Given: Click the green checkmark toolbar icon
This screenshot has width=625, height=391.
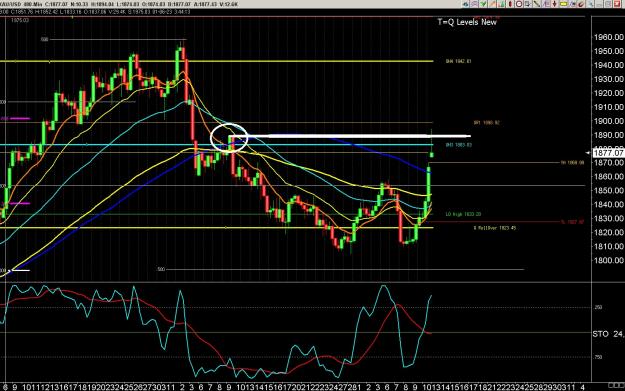Looking at the screenshot, I should click(x=483, y=4).
